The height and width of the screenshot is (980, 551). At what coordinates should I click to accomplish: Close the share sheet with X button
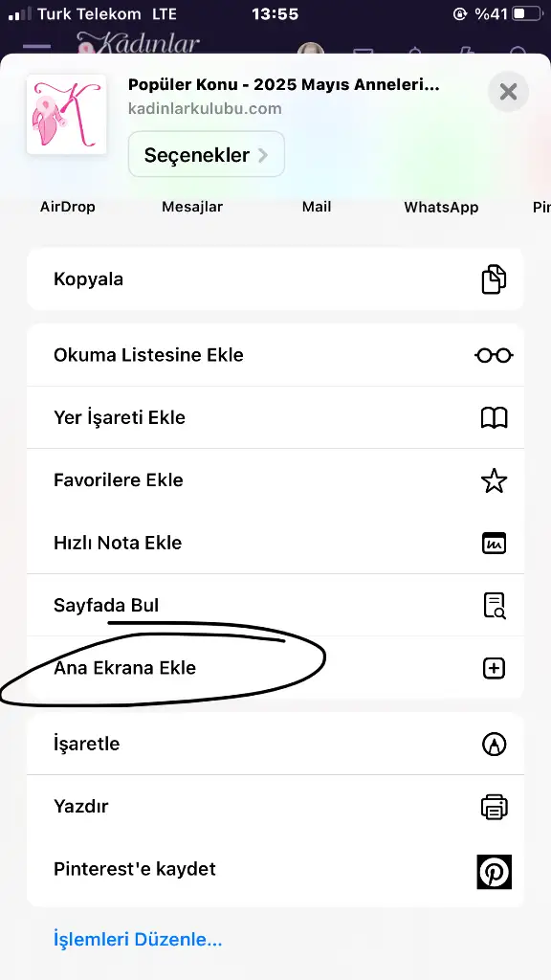[x=508, y=92]
